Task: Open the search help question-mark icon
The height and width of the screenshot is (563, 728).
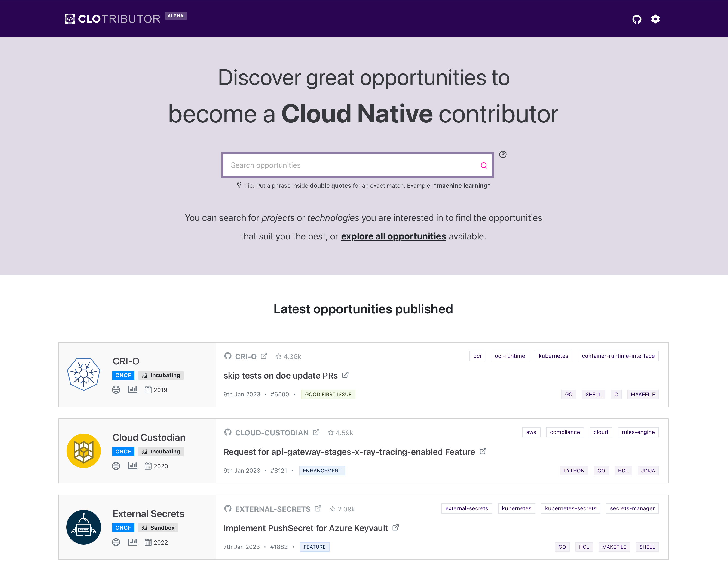Action: click(x=503, y=154)
